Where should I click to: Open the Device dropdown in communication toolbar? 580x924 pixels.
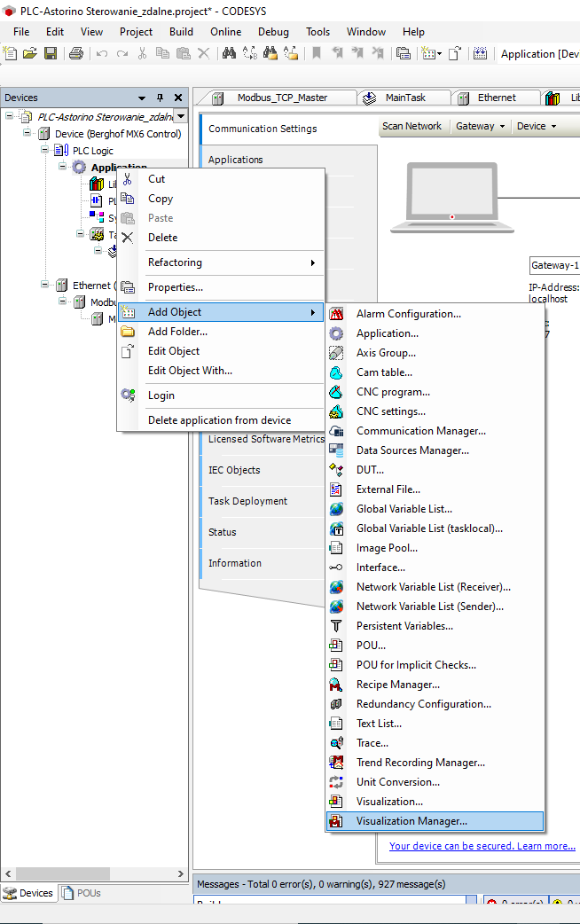pos(537,126)
